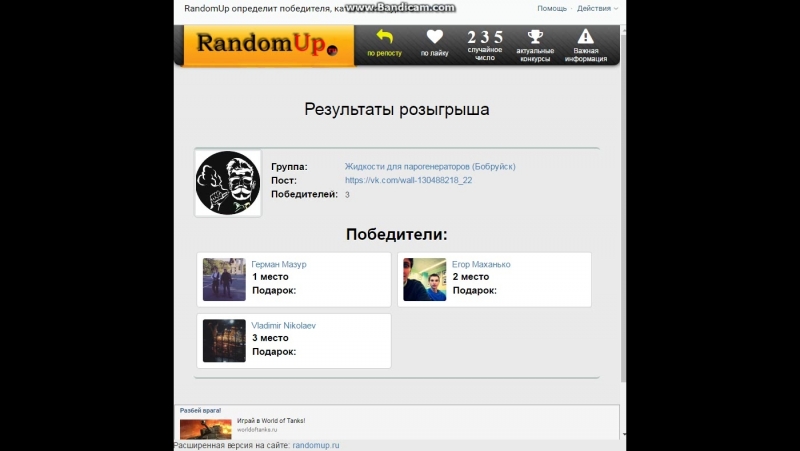Open winner Егор Маханько profile
This screenshot has height=451, width=800.
(481, 264)
